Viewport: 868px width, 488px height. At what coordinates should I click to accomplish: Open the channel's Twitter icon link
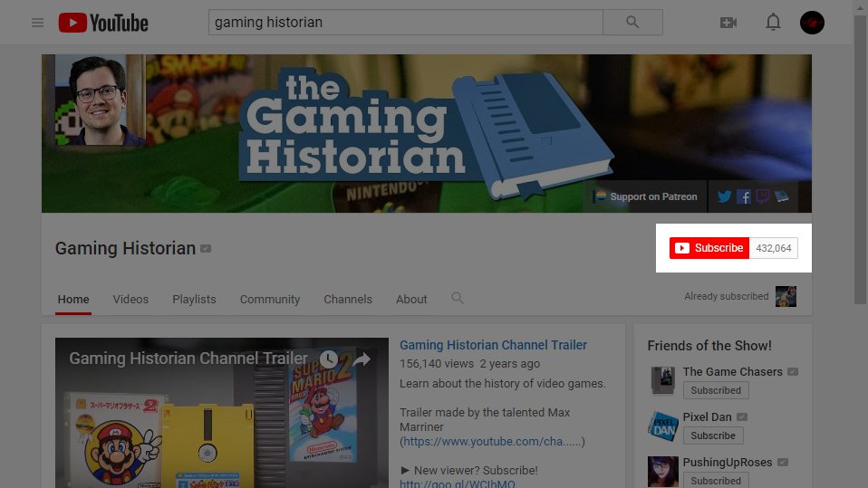pos(724,196)
